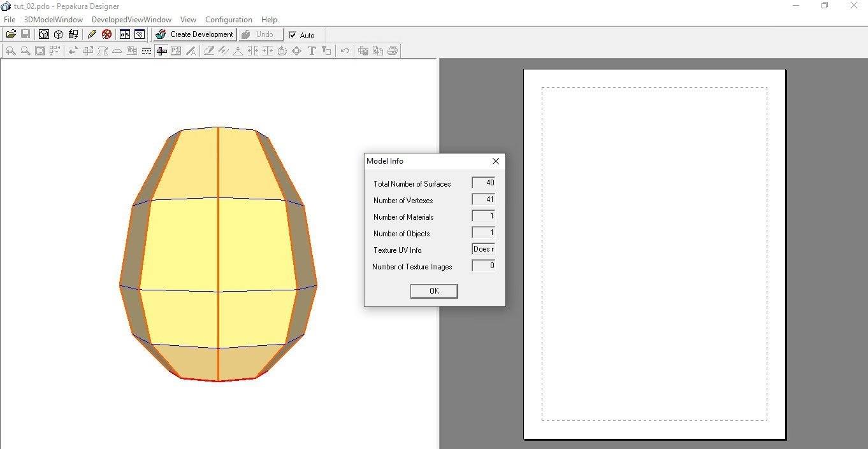Click the measure angle A icon
The width and height of the screenshot is (868, 449).
coord(191,51)
